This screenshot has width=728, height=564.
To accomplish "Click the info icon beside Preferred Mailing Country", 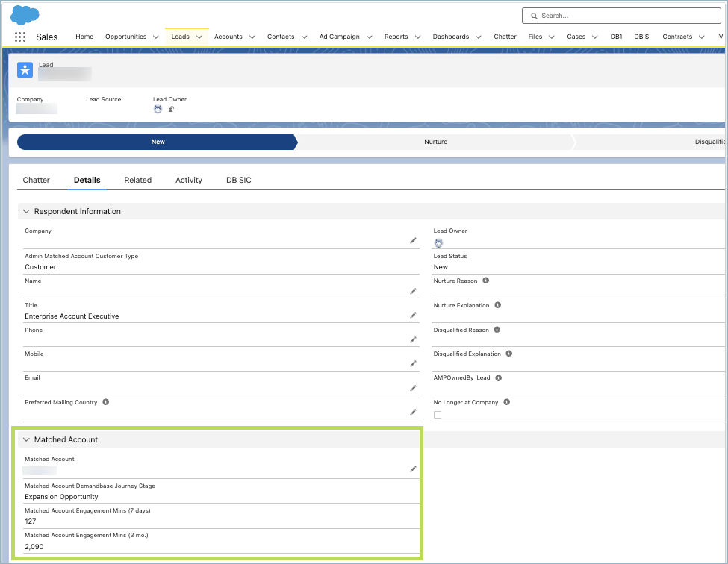I will point(105,402).
